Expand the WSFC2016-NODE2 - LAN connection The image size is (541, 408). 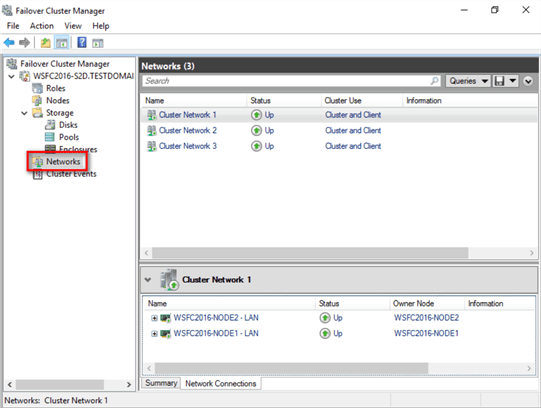[154, 318]
